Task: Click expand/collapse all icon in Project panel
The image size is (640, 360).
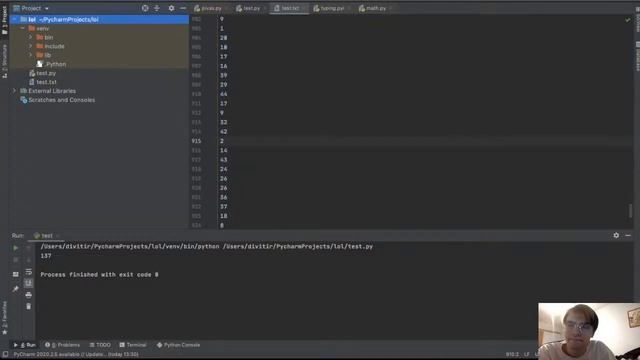Action: [157, 8]
